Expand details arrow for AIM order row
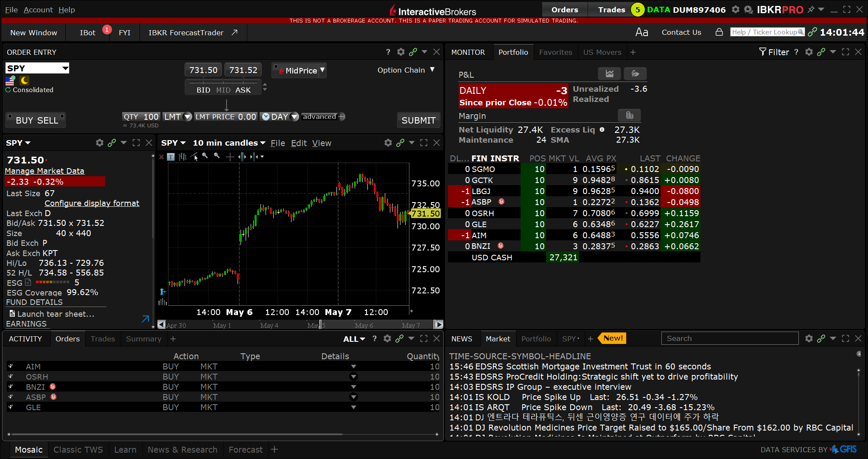 pos(353,366)
